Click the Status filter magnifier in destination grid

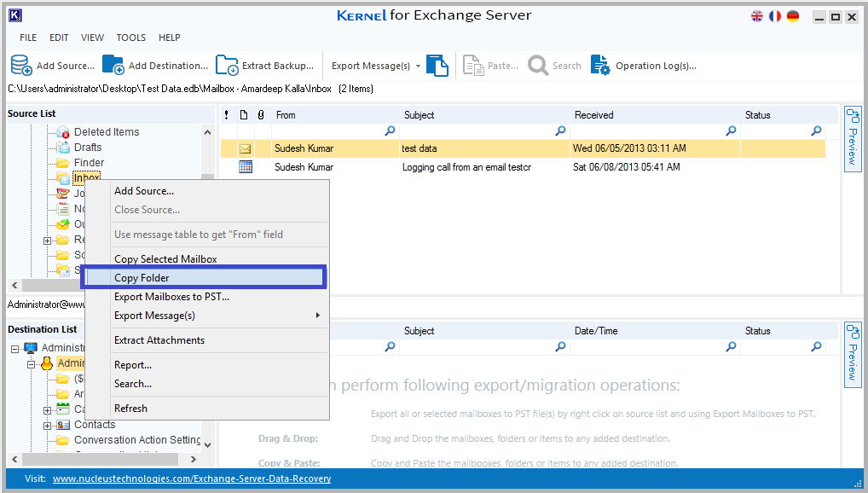(x=817, y=346)
